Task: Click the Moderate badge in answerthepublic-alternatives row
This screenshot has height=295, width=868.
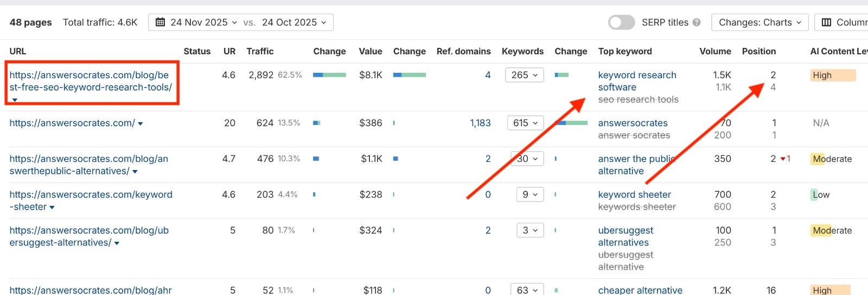Action: [832, 159]
